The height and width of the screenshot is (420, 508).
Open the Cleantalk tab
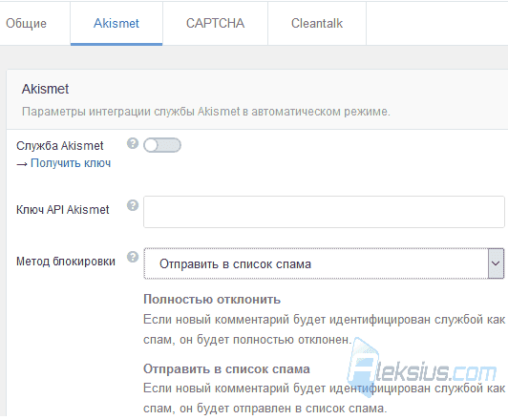pyautogui.click(x=317, y=23)
